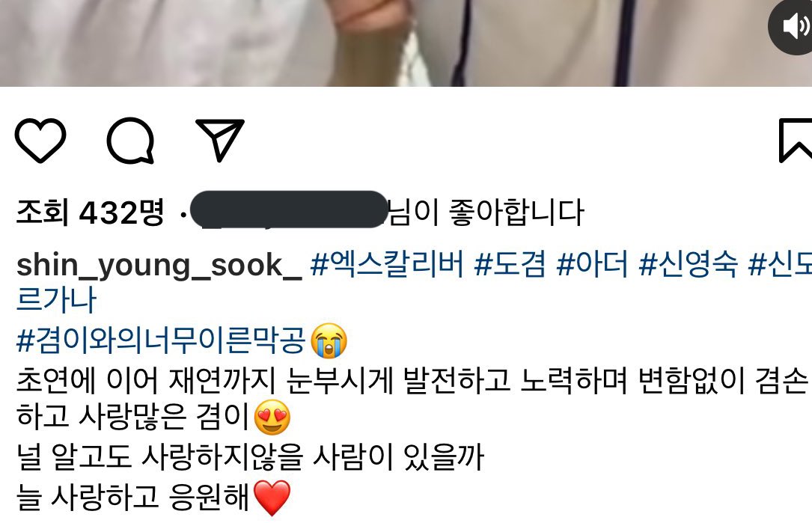The width and height of the screenshot is (812, 523).
Task: Open the #겸이와의너무이른막공 hashtag
Action: pos(161,340)
